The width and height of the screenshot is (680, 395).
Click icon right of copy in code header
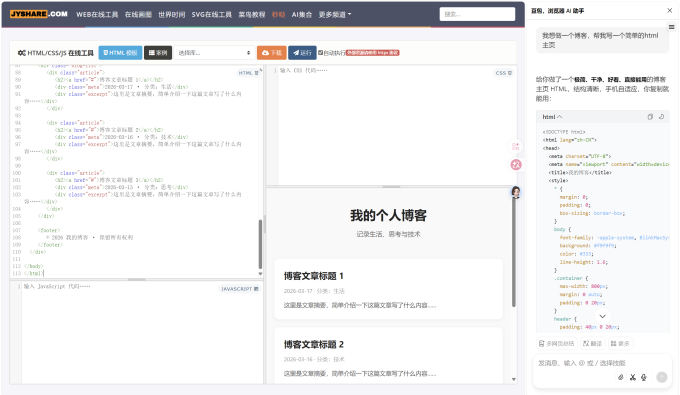[x=661, y=117]
